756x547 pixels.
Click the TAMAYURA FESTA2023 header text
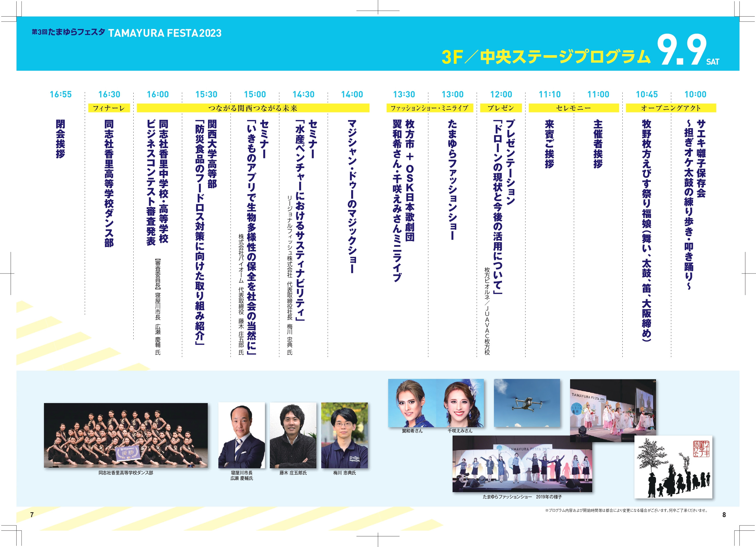click(165, 33)
